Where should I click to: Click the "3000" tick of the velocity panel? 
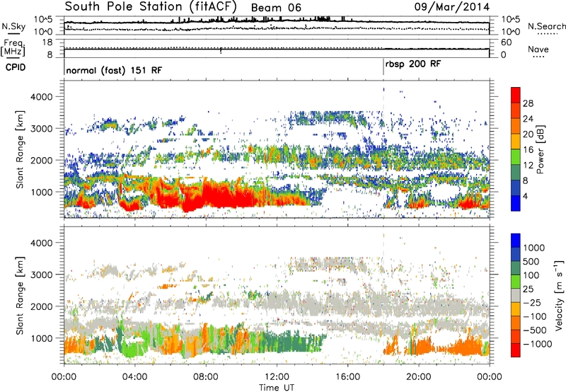pos(41,275)
